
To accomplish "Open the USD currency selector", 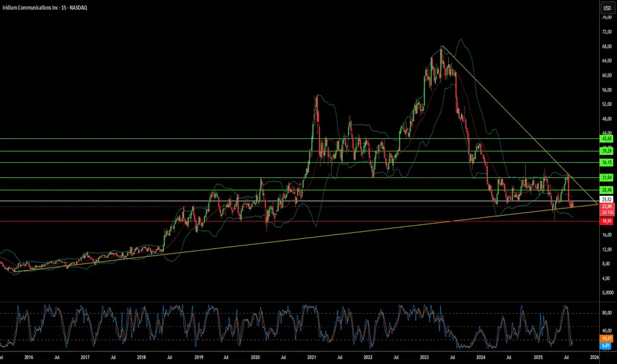I will click(x=607, y=8).
